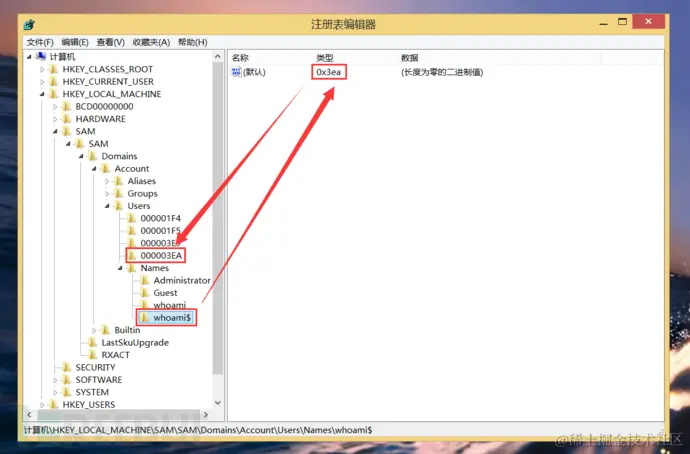Open the 查看(V) menu
Image resolution: width=690 pixels, height=454 pixels.
tap(110, 42)
